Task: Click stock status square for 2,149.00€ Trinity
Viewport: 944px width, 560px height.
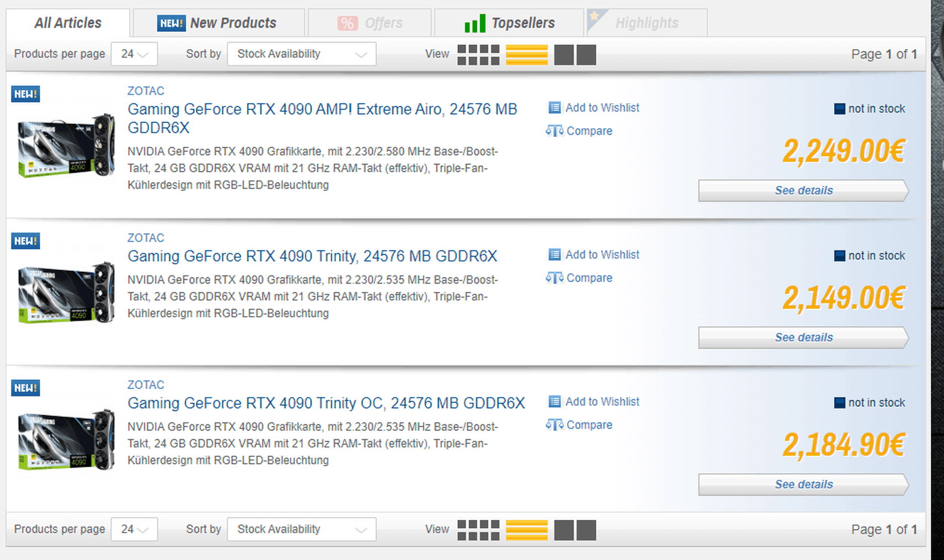Action: (x=840, y=255)
